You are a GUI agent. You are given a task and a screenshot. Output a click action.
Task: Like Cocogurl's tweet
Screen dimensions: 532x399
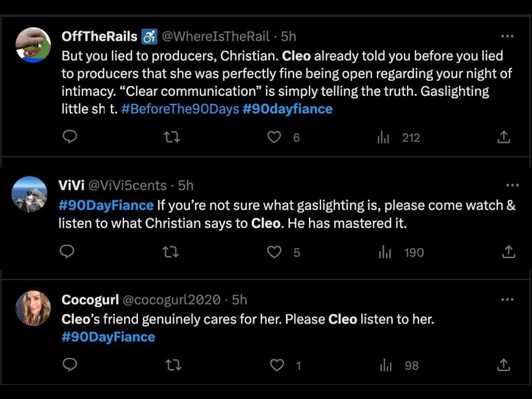pos(277,365)
